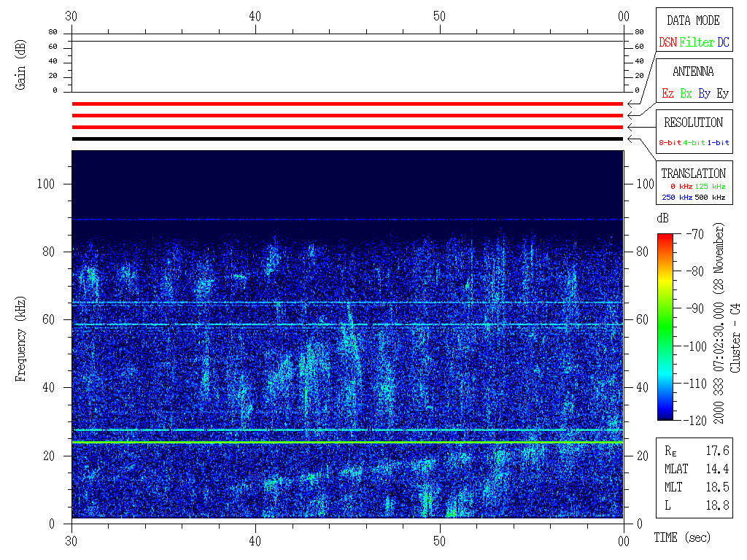The height and width of the screenshot is (560, 747).
Task: Select the red Ez antenna label
Action: click(667, 93)
